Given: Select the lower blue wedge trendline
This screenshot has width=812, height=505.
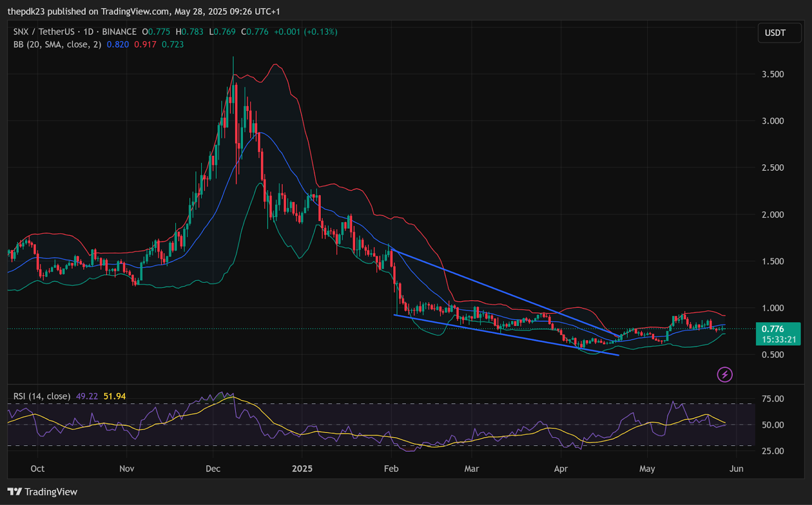Looking at the screenshot, I should tap(507, 335).
